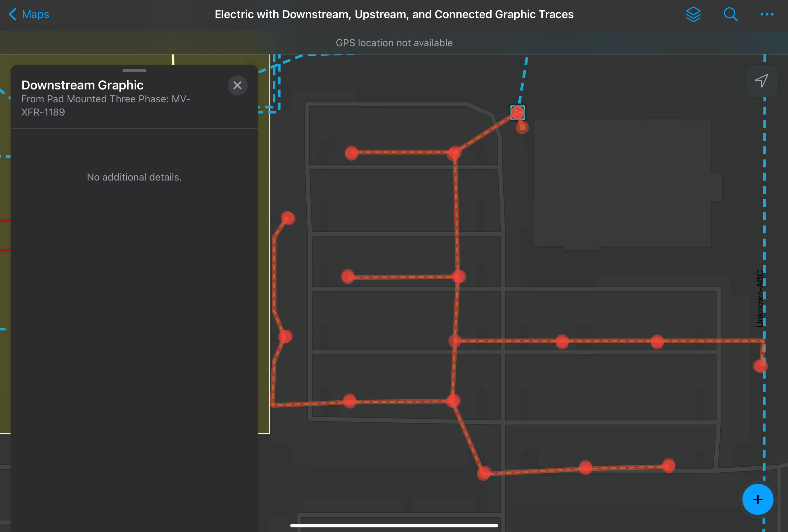This screenshot has height=532, width=788.
Task: Tap the back chevron arrow
Action: pyautogui.click(x=13, y=14)
